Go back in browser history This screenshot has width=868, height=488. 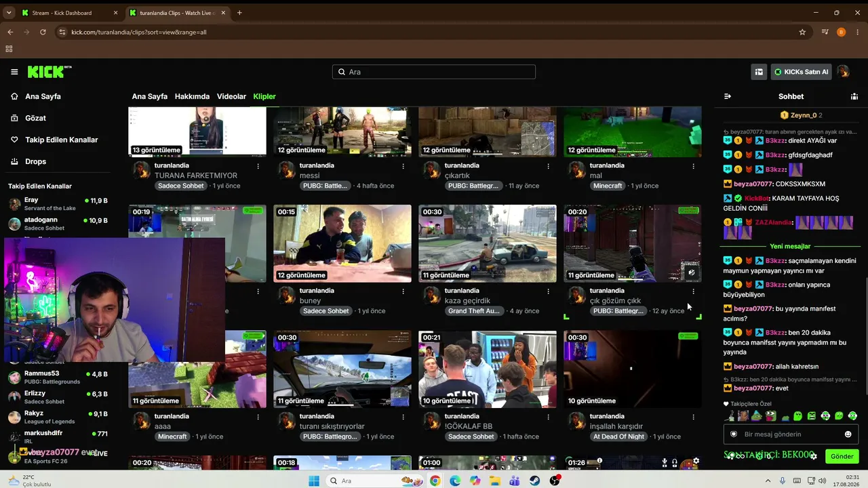pyautogui.click(x=10, y=32)
